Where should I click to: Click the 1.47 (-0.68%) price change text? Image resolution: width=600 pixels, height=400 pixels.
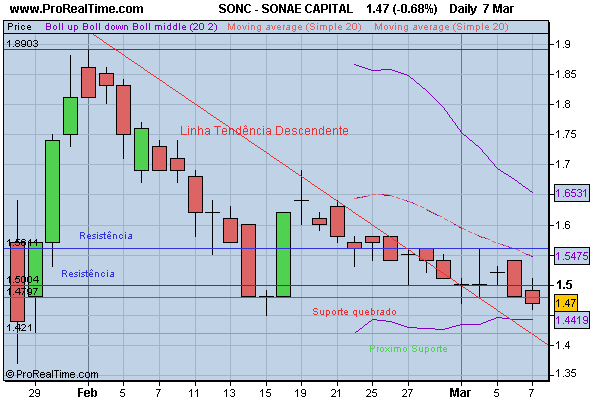pyautogui.click(x=401, y=8)
